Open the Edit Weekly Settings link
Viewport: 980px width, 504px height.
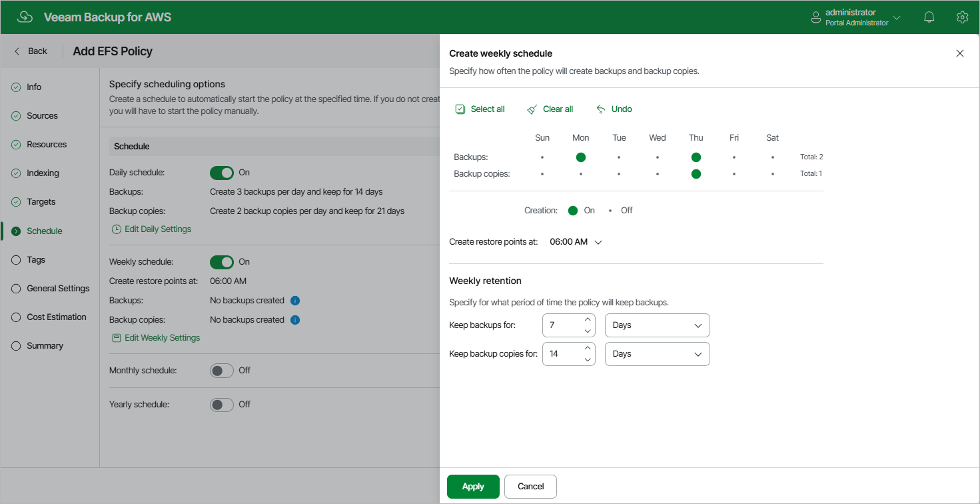coord(163,338)
